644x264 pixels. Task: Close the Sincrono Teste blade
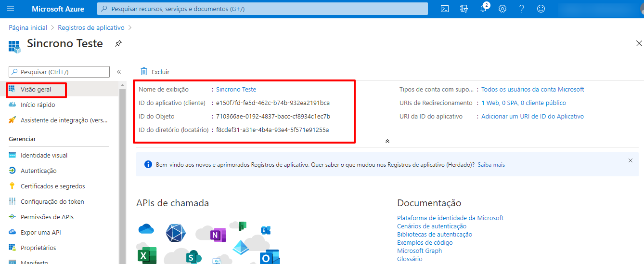[x=639, y=43]
